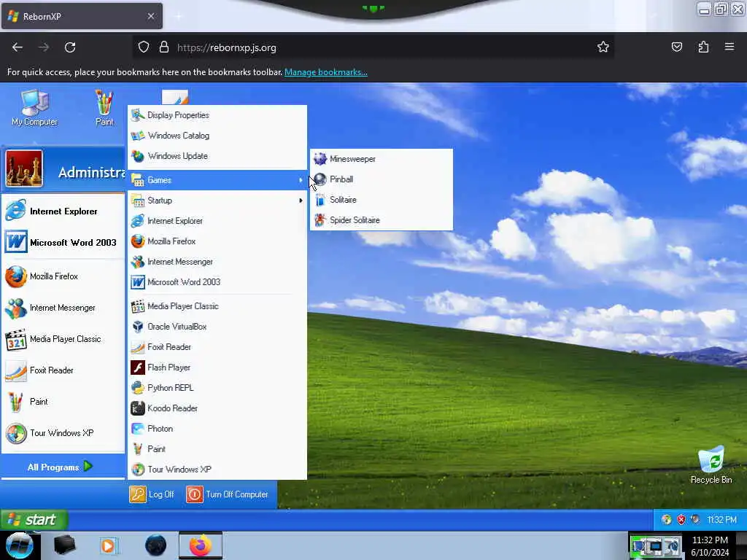Click Tour Windows XP icon in All Programs list
Image resolution: width=747 pixels, height=560 pixels.
coord(138,470)
